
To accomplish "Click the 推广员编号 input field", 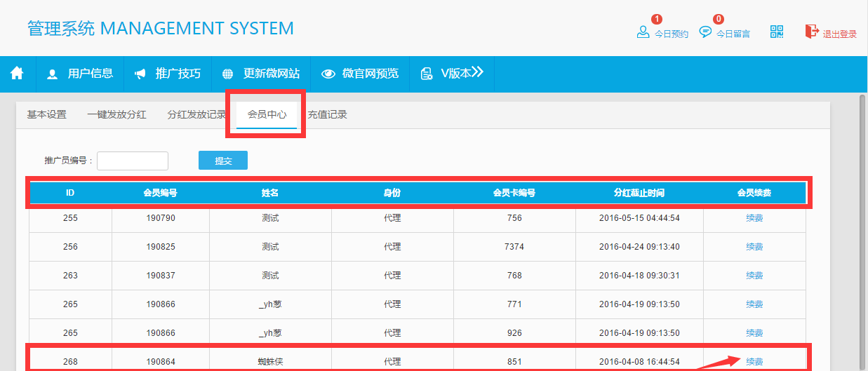I will pyautogui.click(x=133, y=161).
